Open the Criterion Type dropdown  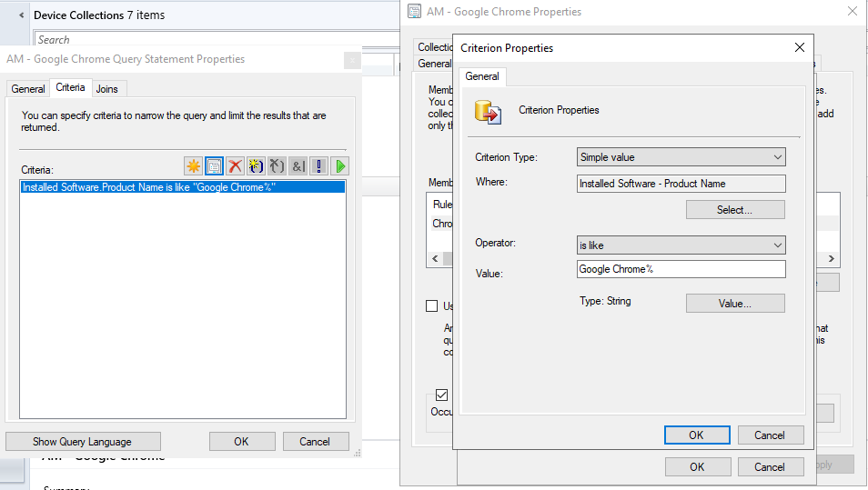click(x=681, y=157)
